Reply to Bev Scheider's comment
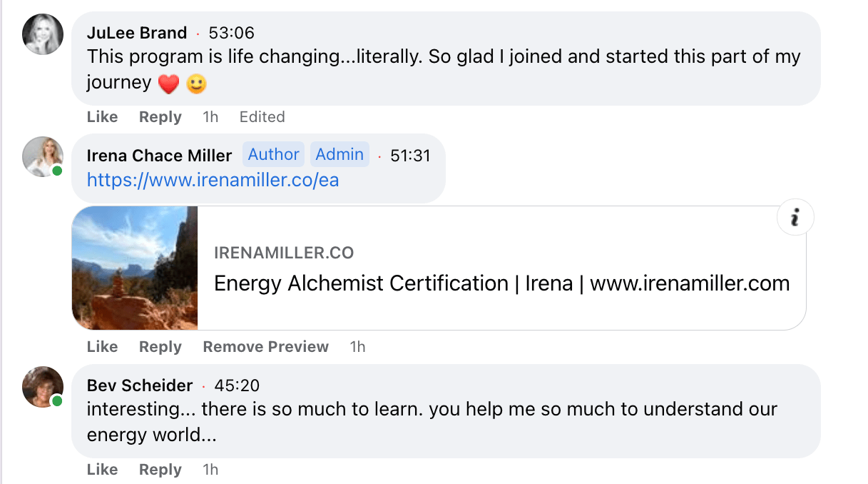This screenshot has height=484, width=868. [160, 470]
